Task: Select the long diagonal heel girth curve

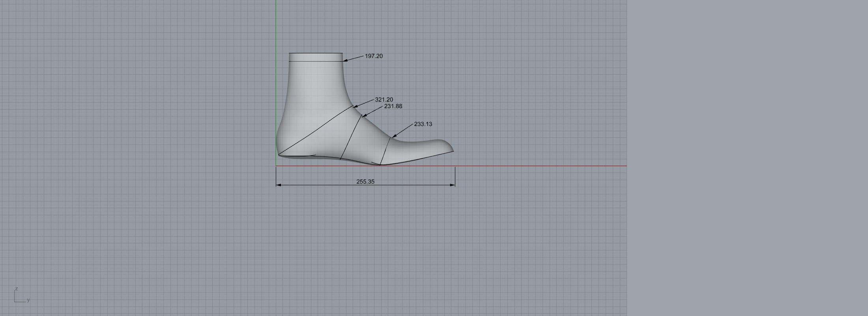Action: click(316, 130)
